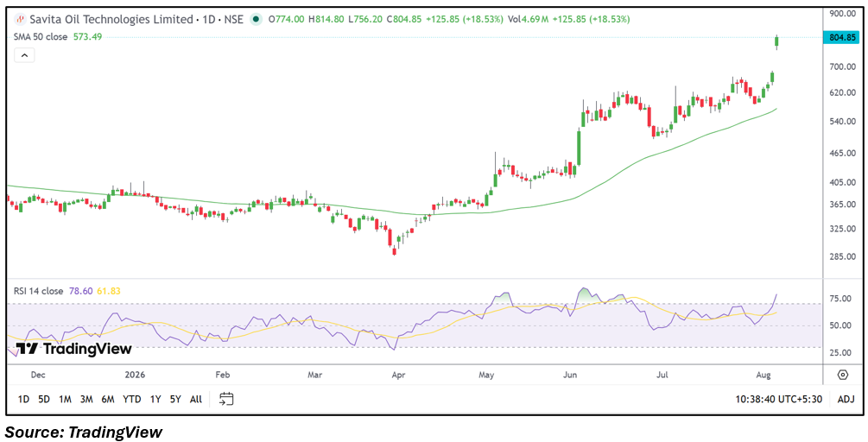Click the low value L756.20 readout
Image resolution: width=868 pixels, height=442 pixels.
(367, 19)
